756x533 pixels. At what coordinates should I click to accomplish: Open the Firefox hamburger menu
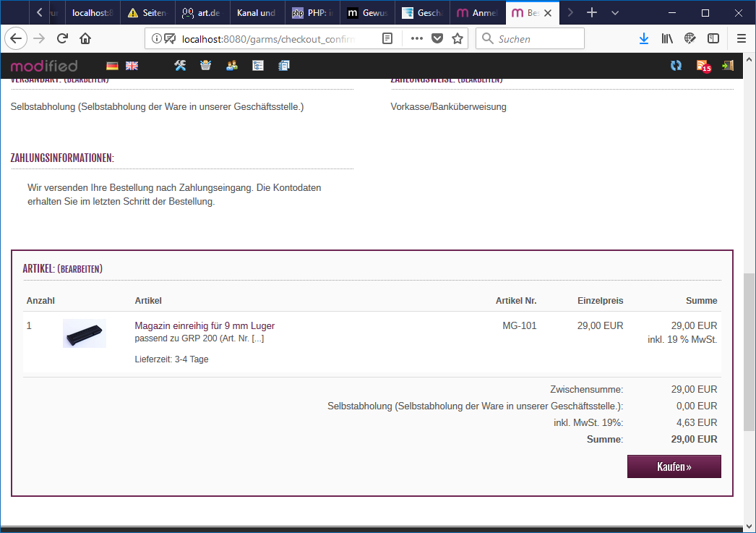[x=741, y=39]
